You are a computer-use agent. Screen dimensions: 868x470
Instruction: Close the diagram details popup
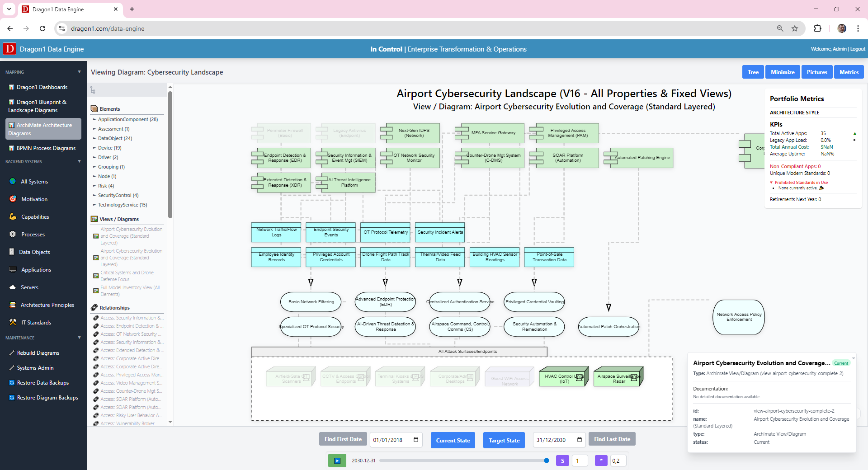[854, 358]
